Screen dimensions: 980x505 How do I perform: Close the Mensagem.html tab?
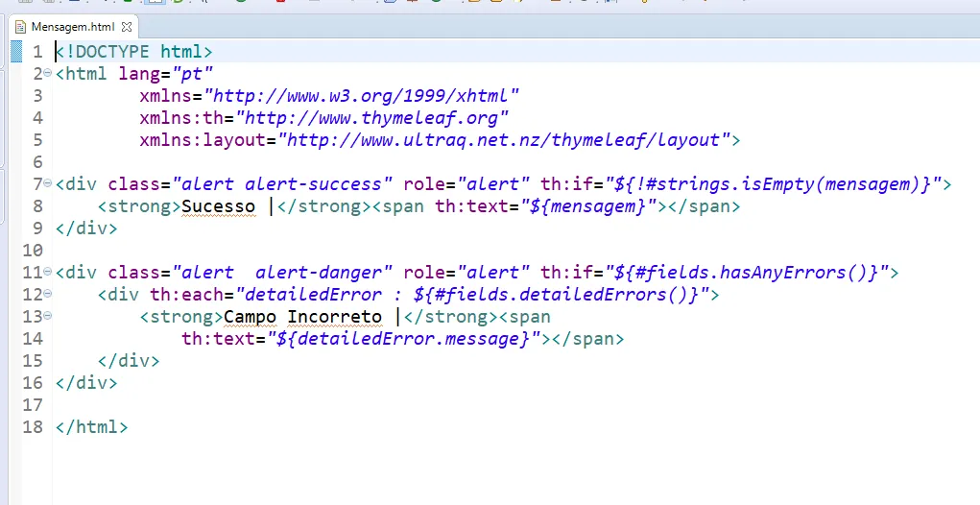coord(127,27)
